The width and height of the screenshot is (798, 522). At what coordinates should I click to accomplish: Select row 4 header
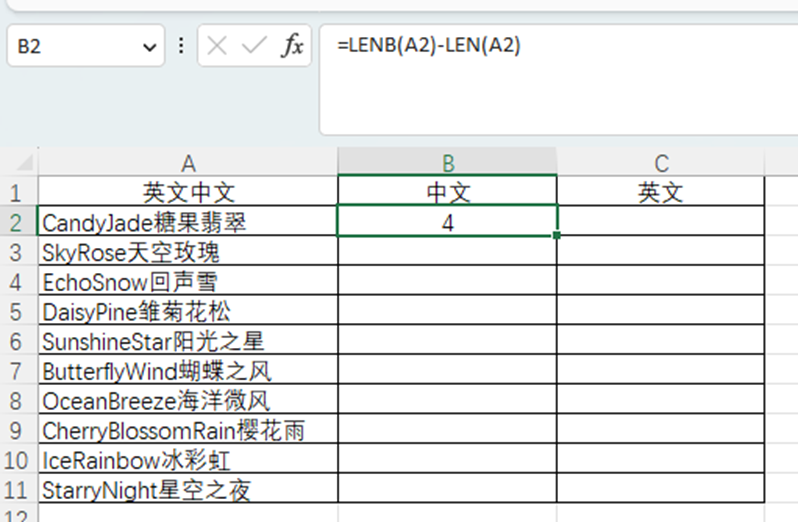click(x=18, y=280)
